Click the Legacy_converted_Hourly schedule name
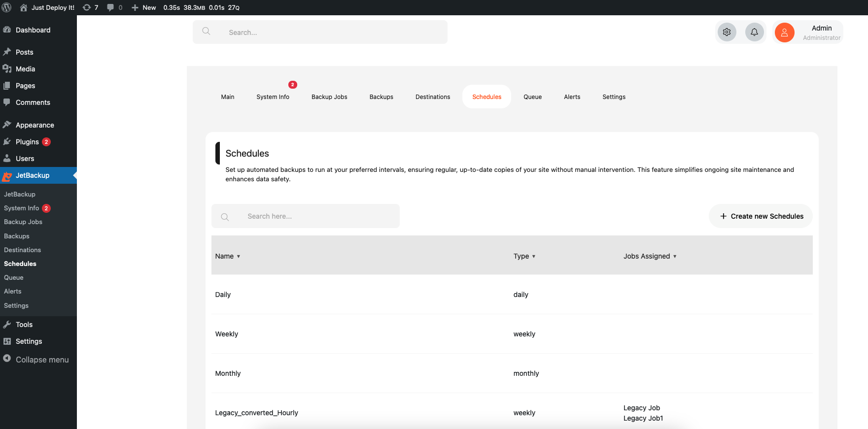868x429 pixels. tap(256, 413)
